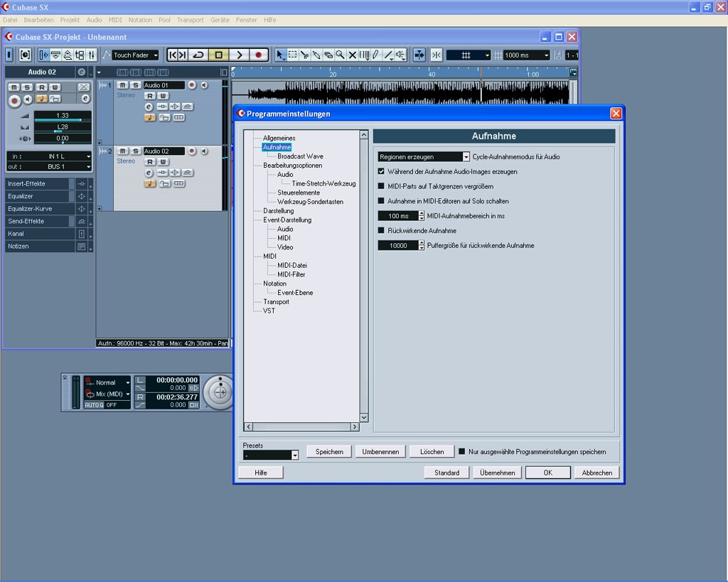Pick the Split scissors tool

(304, 55)
